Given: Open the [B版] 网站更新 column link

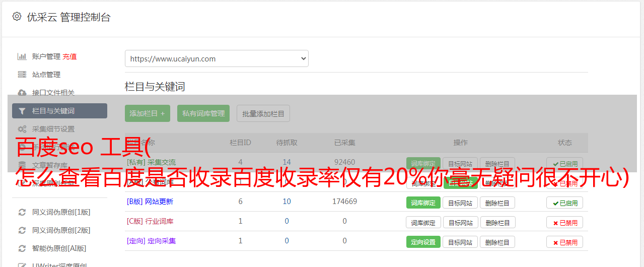Looking at the screenshot, I should click(x=150, y=202).
